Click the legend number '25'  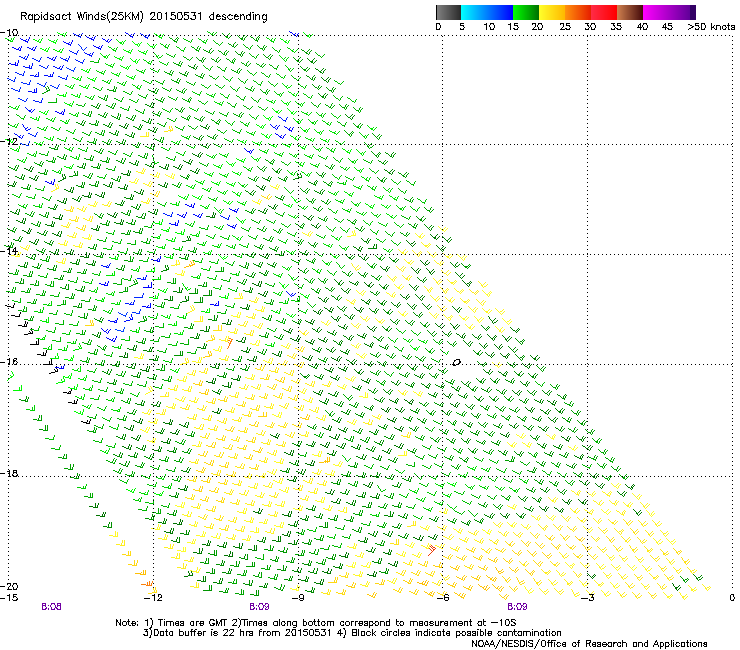(x=565, y=27)
